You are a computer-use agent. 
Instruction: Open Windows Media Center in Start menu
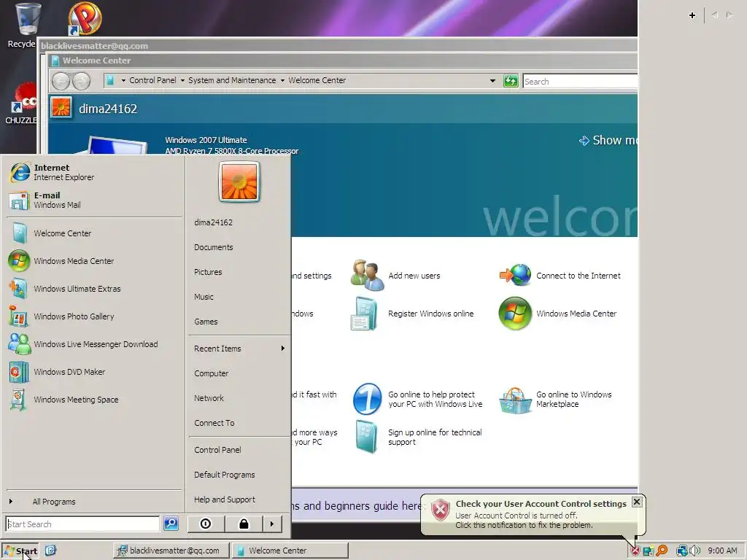click(94, 261)
